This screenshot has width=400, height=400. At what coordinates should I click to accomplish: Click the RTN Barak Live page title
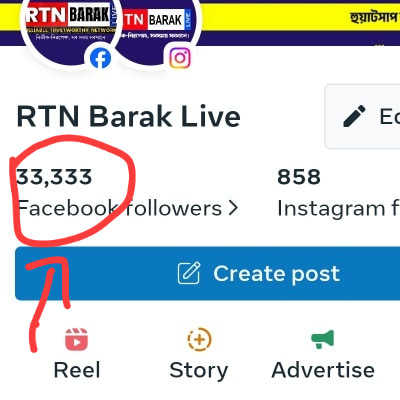pyautogui.click(x=128, y=117)
